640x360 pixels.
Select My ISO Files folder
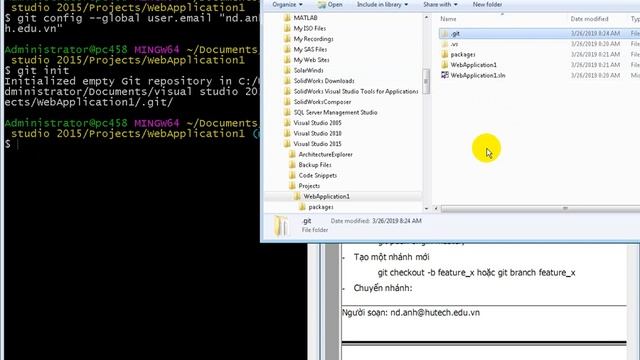coord(310,28)
